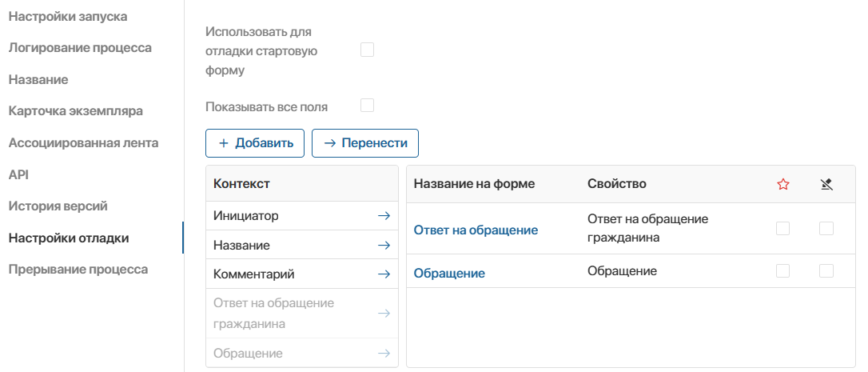Open the blue Обращение link in the table
The height and width of the screenshot is (372, 868).
coord(449,274)
